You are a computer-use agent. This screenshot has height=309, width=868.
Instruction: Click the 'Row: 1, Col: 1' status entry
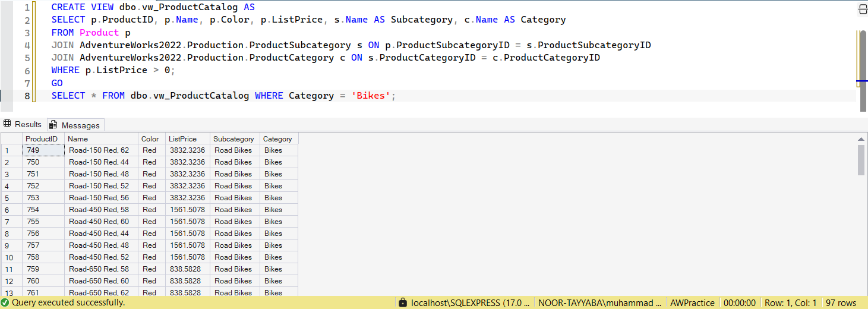791,303
